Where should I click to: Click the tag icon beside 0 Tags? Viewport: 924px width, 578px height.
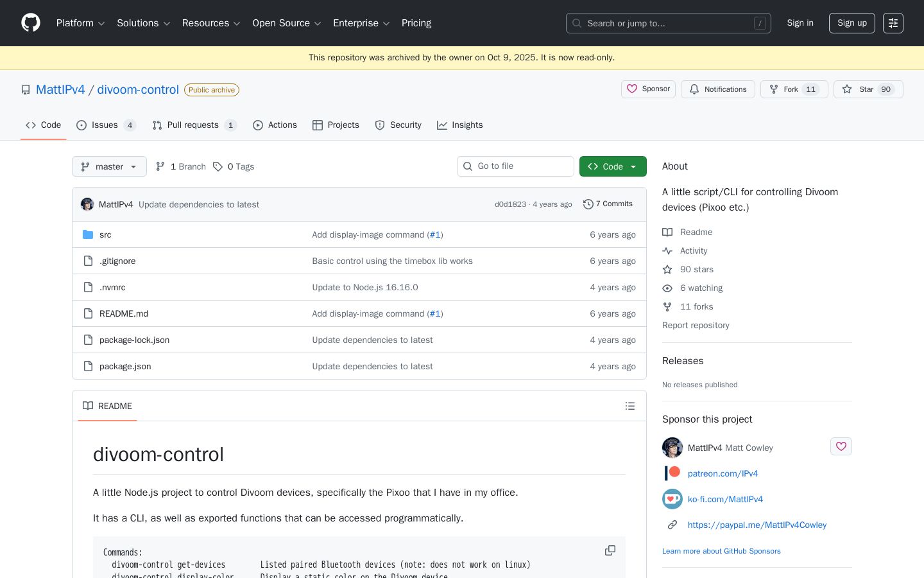click(218, 166)
